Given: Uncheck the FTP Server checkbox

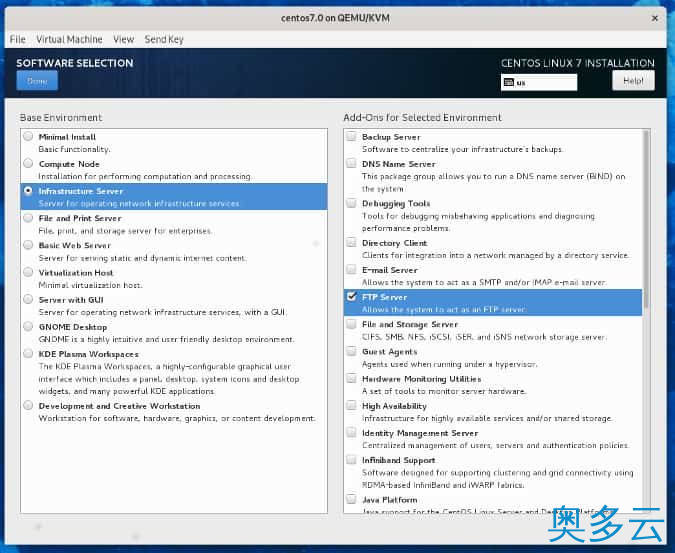Looking at the screenshot, I should 352,296.
